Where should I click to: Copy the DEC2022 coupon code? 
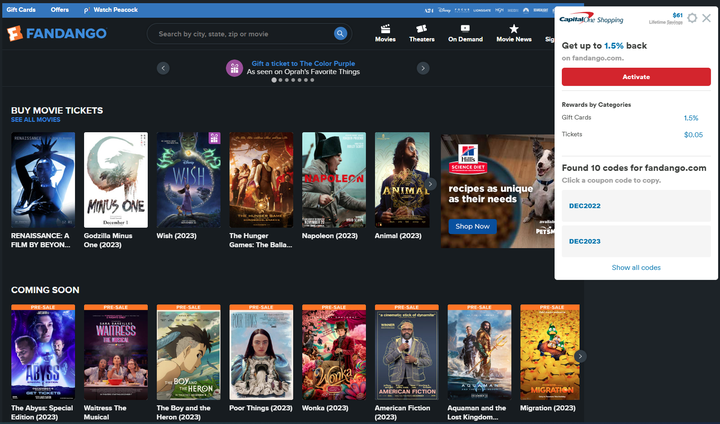click(x=636, y=206)
